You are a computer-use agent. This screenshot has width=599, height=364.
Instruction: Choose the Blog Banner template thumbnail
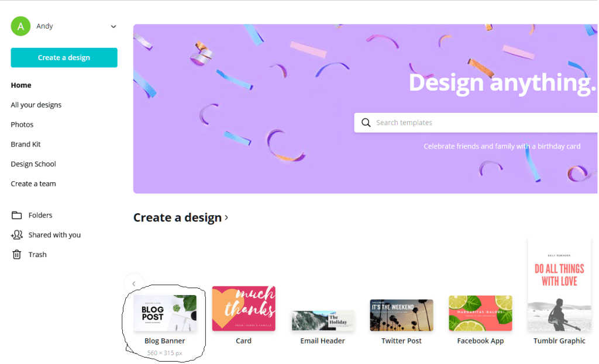click(x=165, y=313)
